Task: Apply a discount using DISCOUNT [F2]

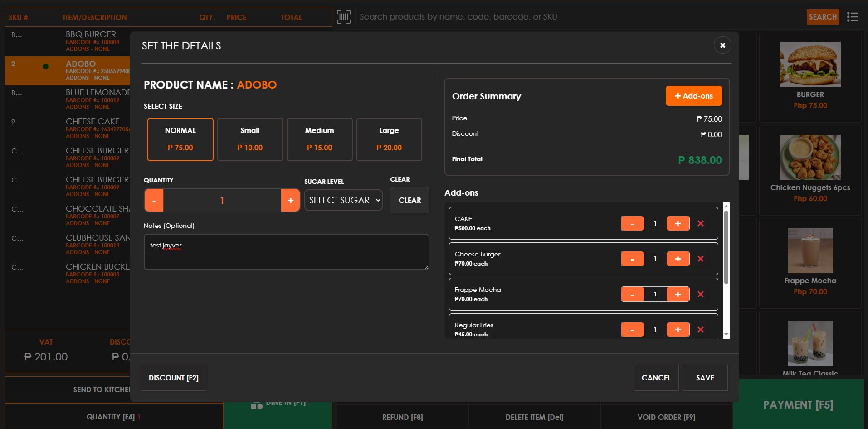Action: click(173, 377)
